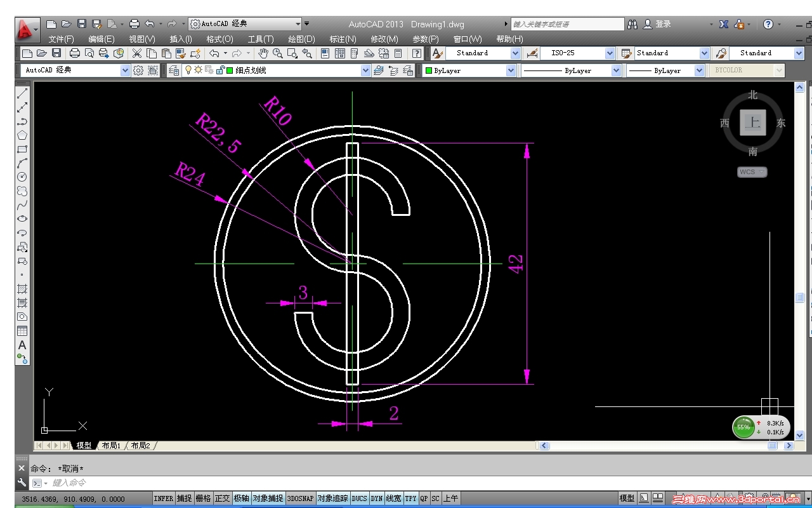Open the text style Standard dropdown
The height and width of the screenshot is (508, 812).
point(515,53)
